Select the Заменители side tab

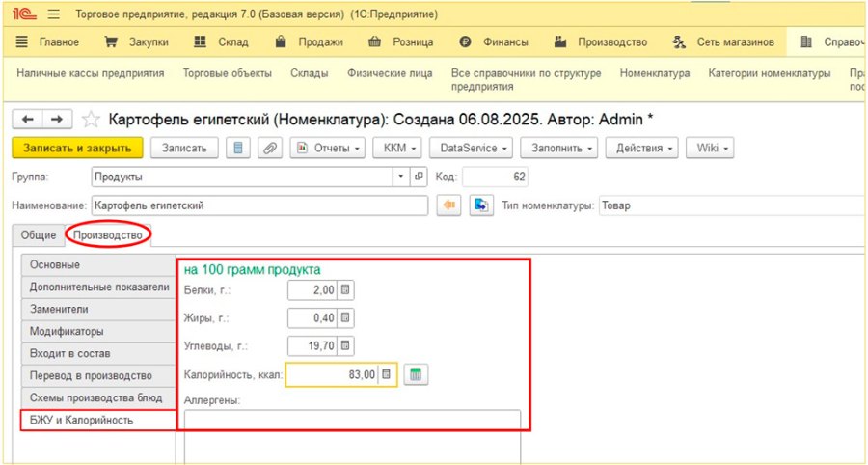click(98, 309)
